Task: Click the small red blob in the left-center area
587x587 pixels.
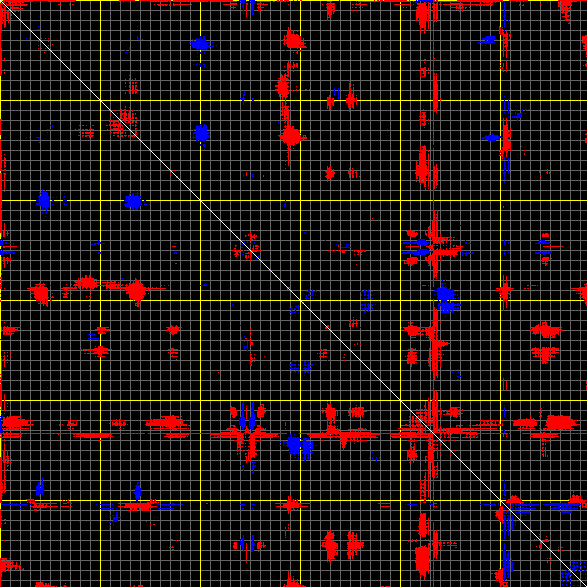Action: (173, 329)
